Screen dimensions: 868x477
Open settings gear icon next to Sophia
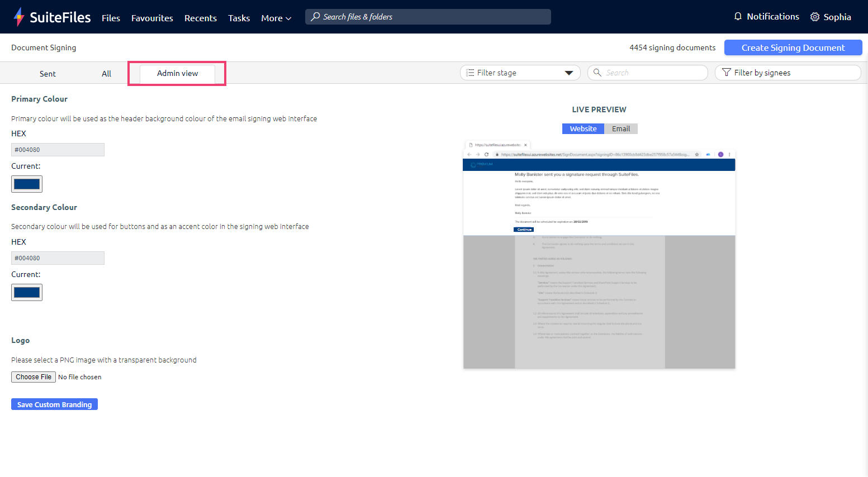(815, 17)
